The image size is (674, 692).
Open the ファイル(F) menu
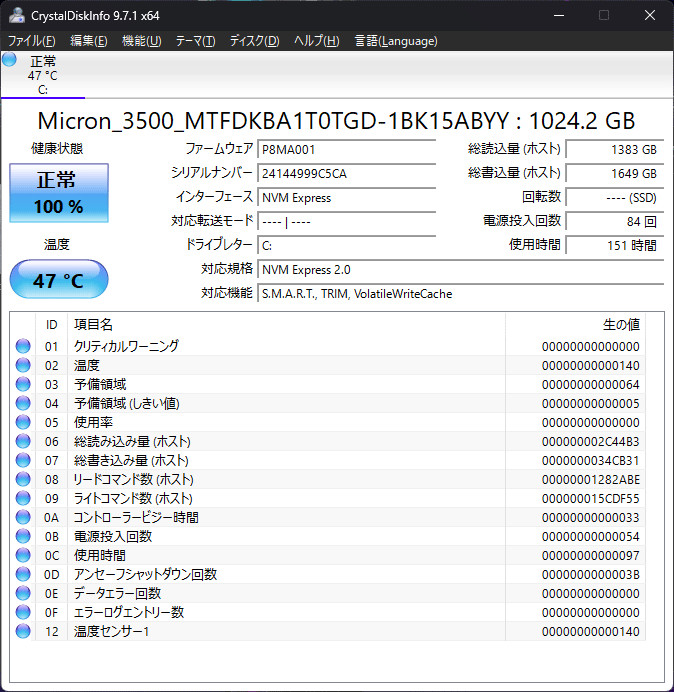[x=32, y=41]
